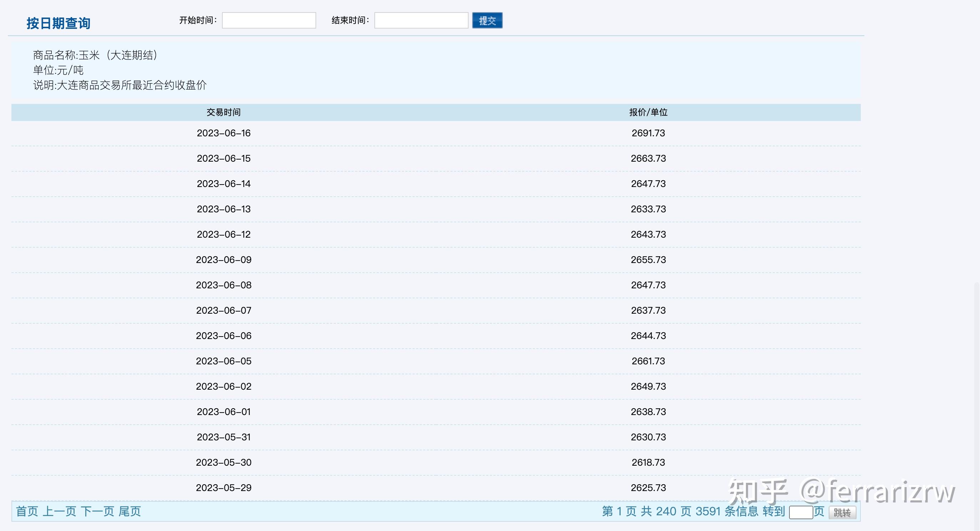The image size is (980, 531).
Task: Click the 提交 submit button
Action: [x=488, y=21]
